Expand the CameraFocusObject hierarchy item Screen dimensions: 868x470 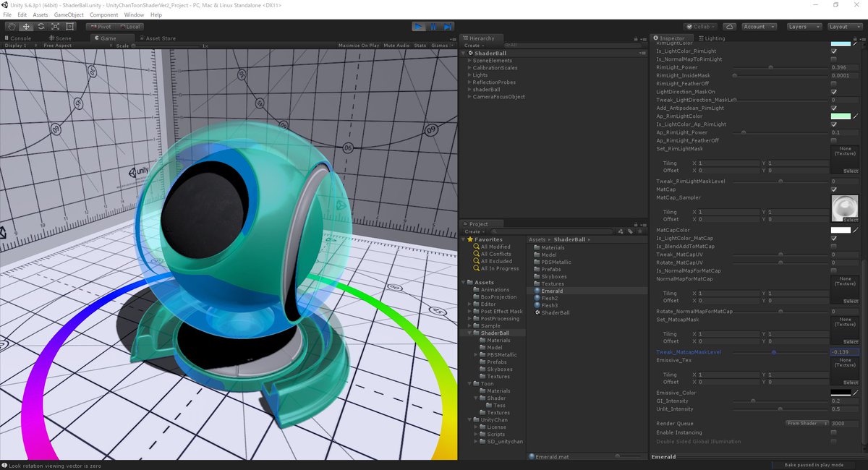[x=469, y=97]
